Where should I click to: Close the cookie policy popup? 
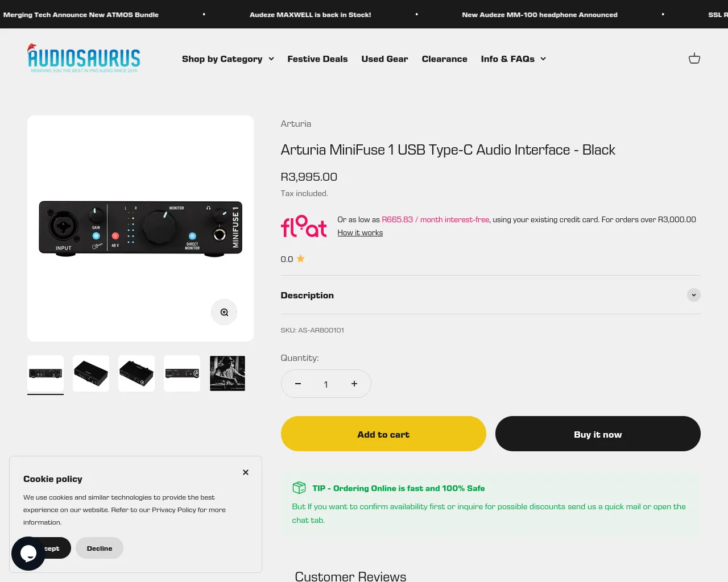point(246,472)
